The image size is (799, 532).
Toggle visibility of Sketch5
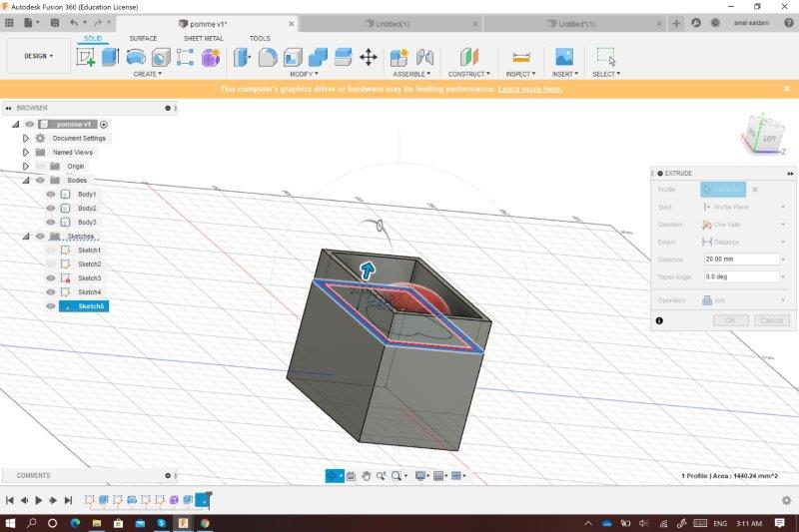[51, 306]
